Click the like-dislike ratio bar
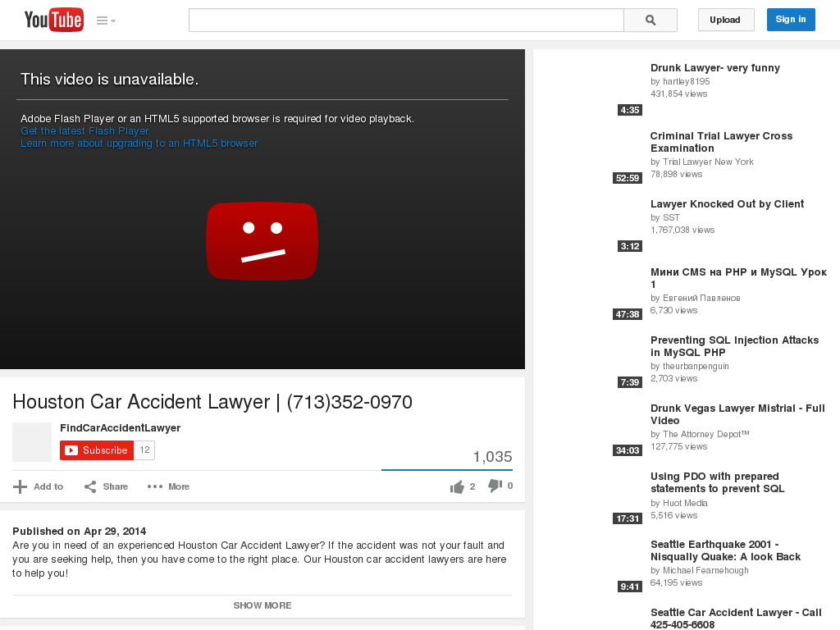Screen dimensions: 840x630 pos(447,470)
